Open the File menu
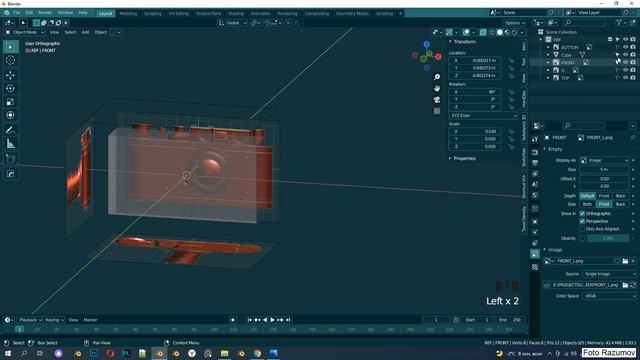The image size is (640, 360). coord(17,13)
